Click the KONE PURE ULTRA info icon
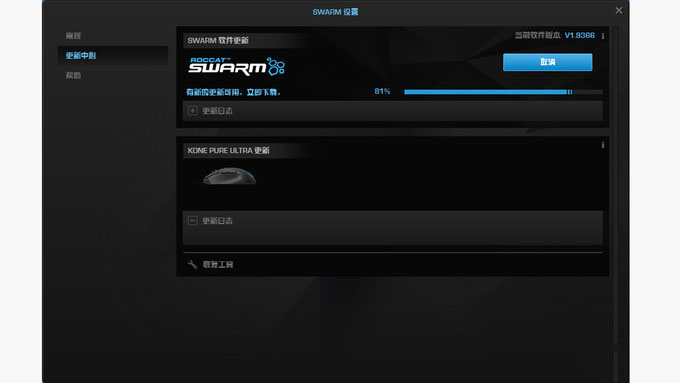Viewport: 680px width, 383px height. tap(603, 145)
